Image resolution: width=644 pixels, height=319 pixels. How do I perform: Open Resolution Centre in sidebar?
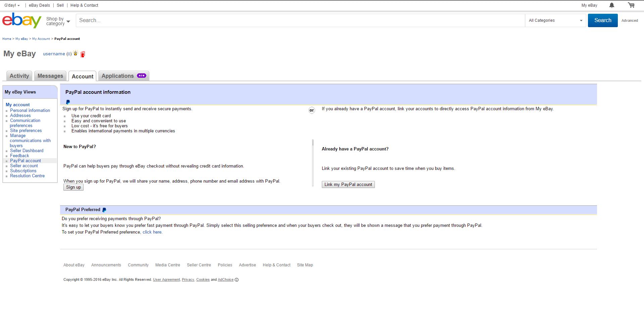click(27, 176)
